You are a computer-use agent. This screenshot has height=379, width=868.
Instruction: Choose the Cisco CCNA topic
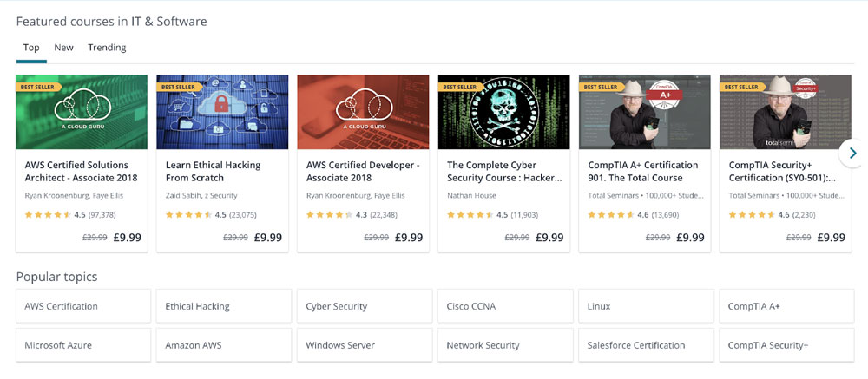coord(505,306)
